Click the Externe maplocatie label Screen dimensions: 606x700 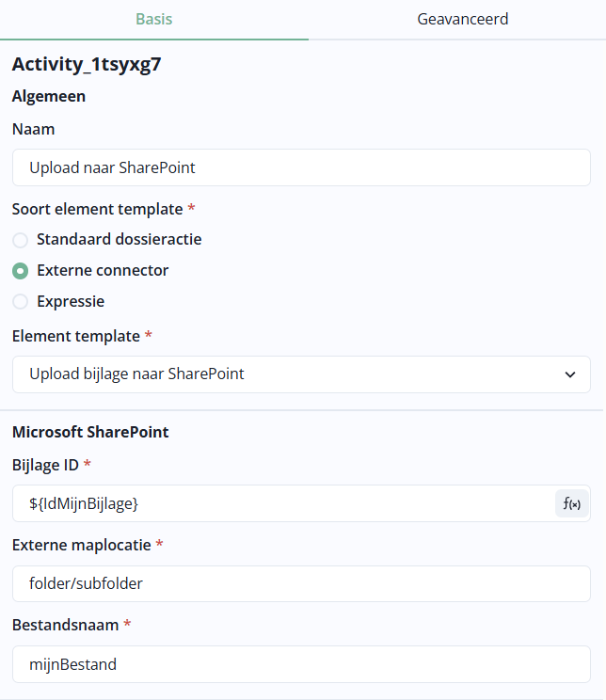coord(82,545)
